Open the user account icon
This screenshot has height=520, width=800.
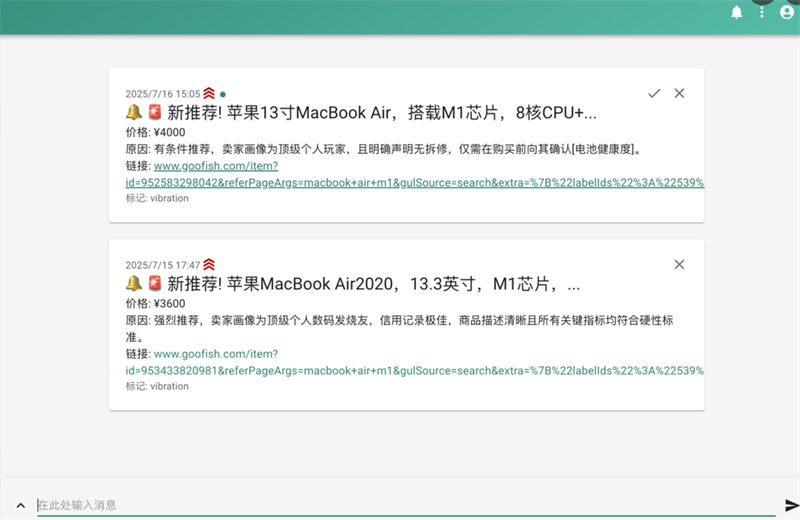[x=787, y=12]
